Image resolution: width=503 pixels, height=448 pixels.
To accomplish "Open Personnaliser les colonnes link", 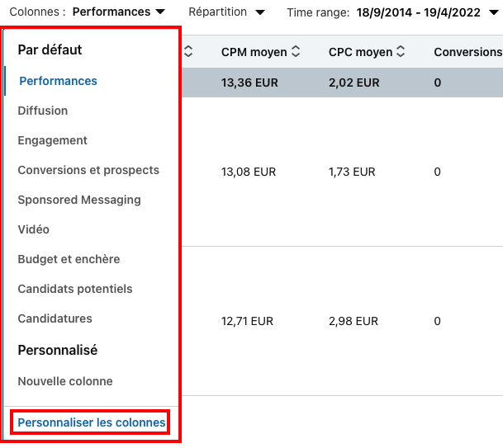I will [92, 422].
